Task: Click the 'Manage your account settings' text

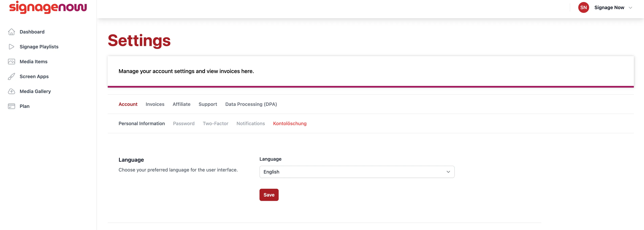Action: click(x=186, y=71)
